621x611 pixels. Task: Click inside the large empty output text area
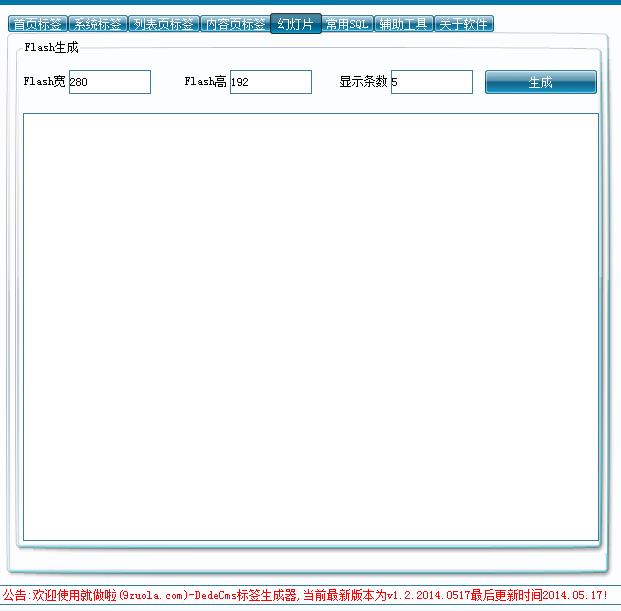pos(310,327)
